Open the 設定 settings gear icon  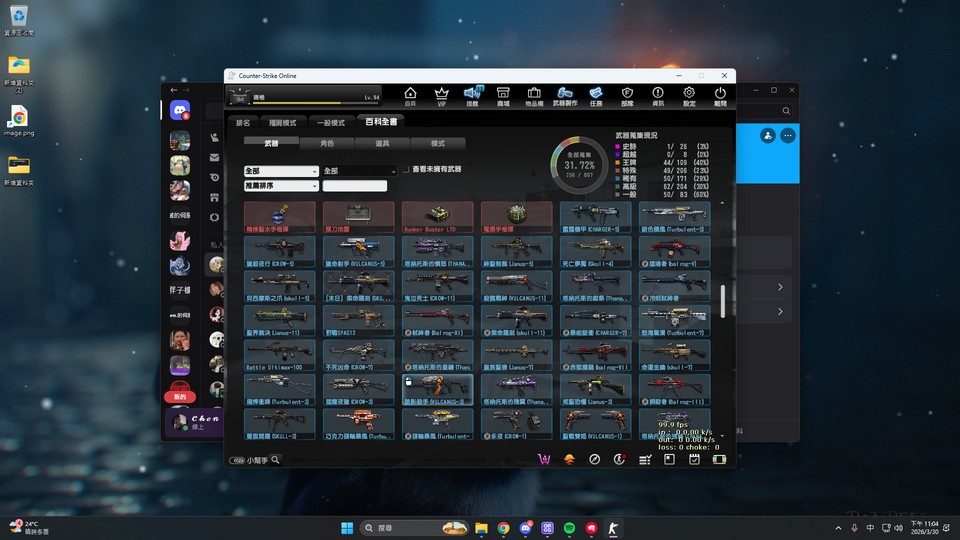(689, 96)
